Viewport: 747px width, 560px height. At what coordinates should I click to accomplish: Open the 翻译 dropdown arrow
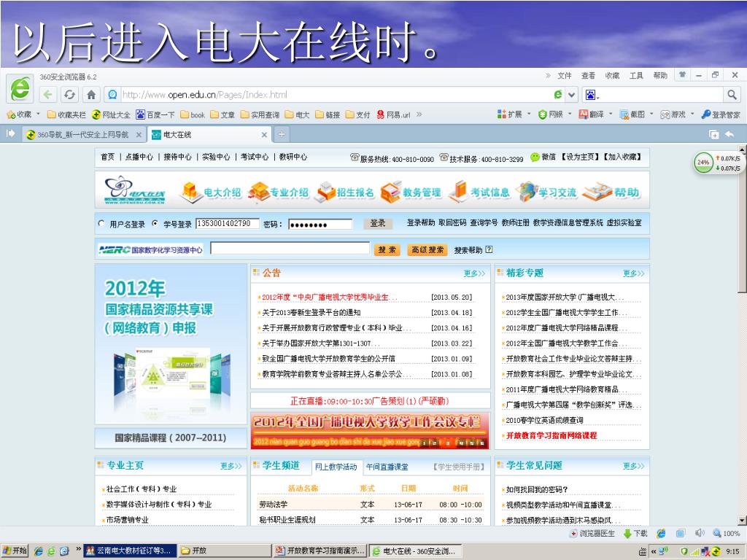[611, 114]
